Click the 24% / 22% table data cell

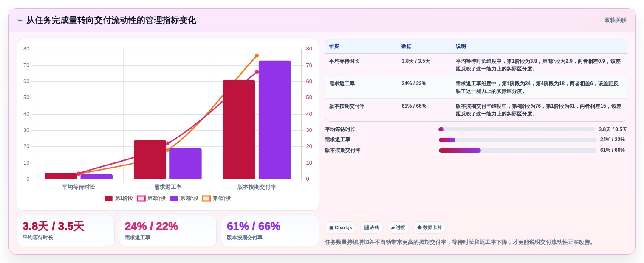414,84
